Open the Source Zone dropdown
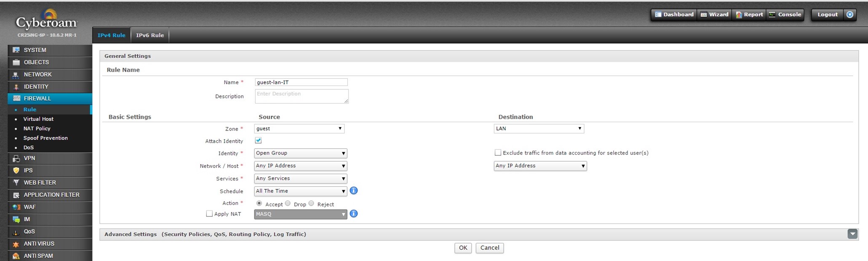The height and width of the screenshot is (261, 868). pos(299,128)
